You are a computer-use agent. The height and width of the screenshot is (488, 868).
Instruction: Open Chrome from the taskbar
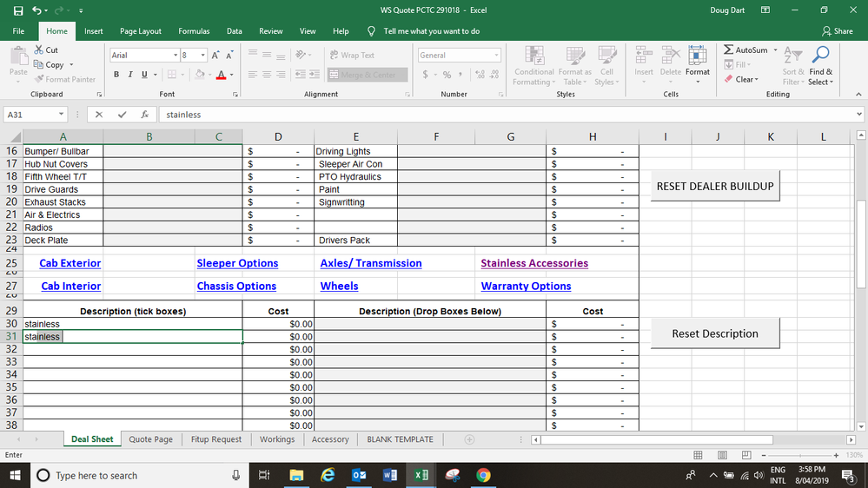tap(483, 475)
